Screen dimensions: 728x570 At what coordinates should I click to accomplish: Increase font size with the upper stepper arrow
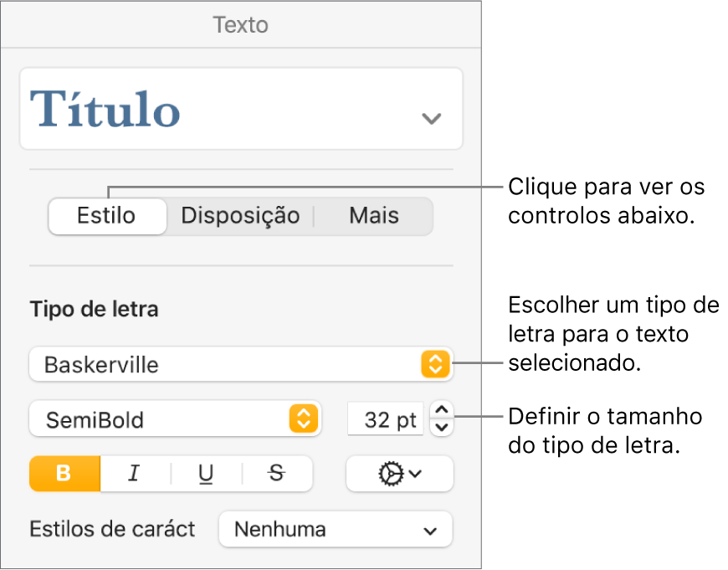click(442, 412)
